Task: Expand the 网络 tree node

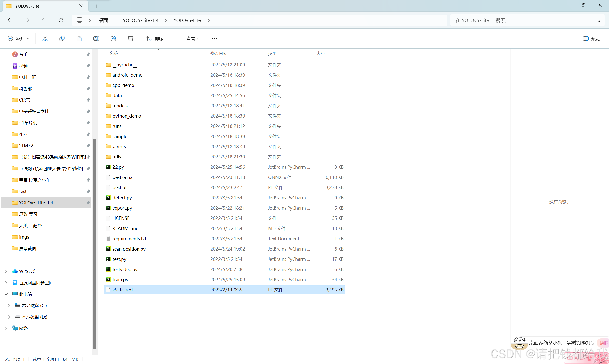Action: click(x=6, y=329)
